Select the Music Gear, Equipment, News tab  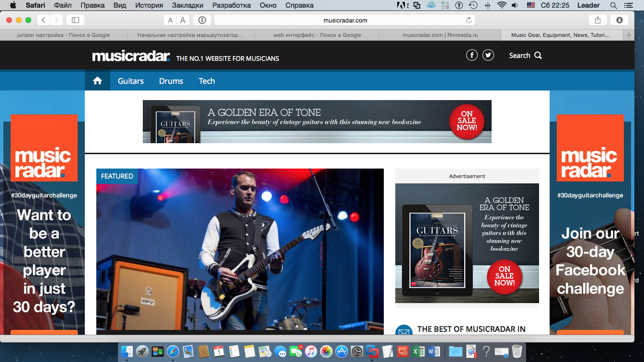point(561,35)
